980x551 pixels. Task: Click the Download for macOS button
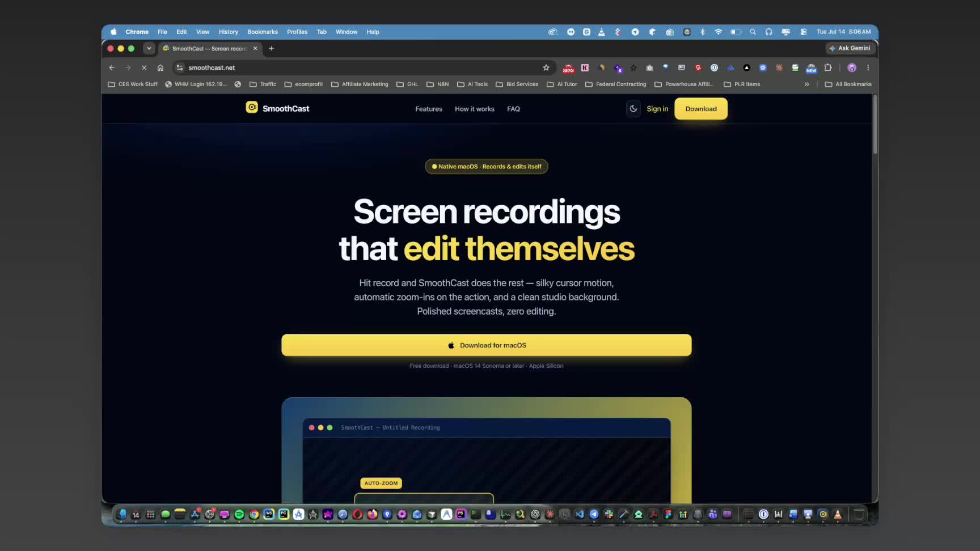[x=487, y=345]
